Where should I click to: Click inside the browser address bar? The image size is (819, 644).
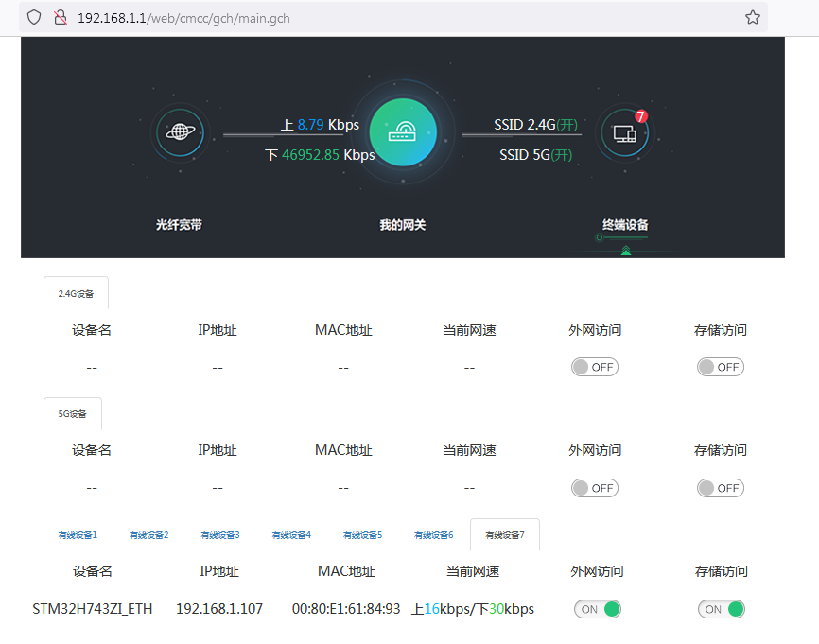coord(284,17)
